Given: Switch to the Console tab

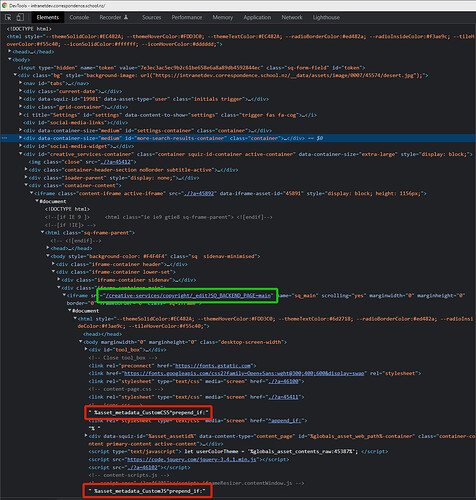Looking at the screenshot, I should (79, 17).
